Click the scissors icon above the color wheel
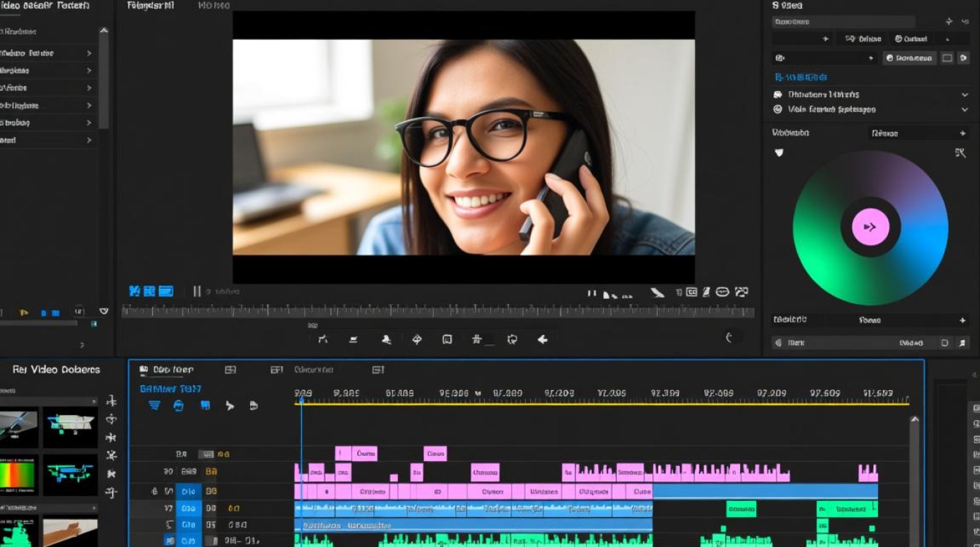The image size is (980, 547). [x=960, y=152]
